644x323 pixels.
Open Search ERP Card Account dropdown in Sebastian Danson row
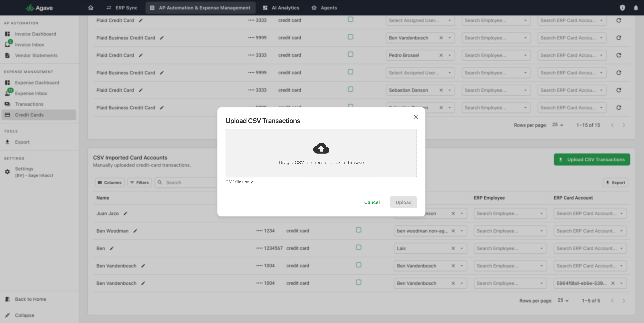point(572,90)
